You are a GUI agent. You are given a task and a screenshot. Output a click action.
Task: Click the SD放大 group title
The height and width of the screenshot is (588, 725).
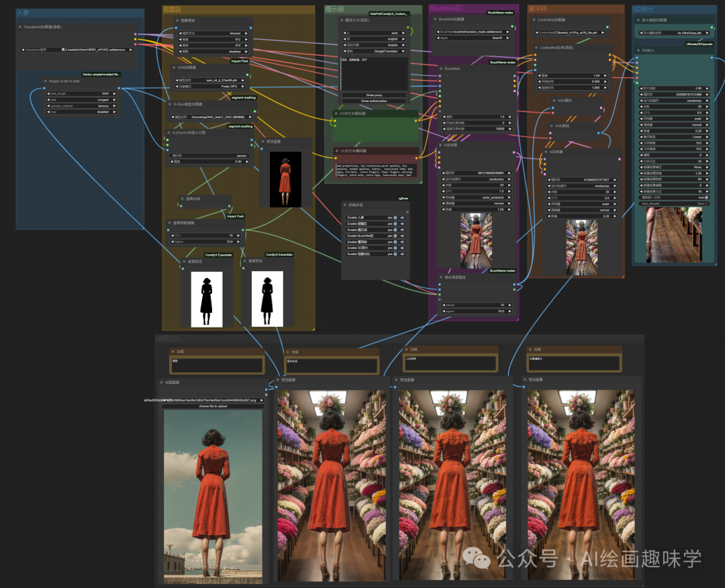(x=642, y=9)
